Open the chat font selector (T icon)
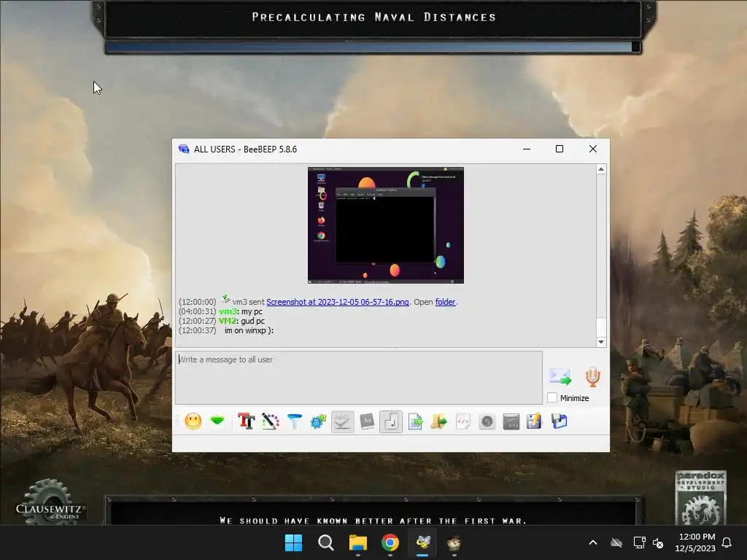 [x=247, y=421]
